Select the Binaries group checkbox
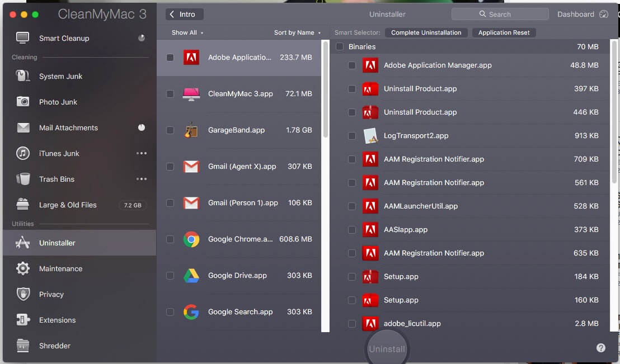 340,46
